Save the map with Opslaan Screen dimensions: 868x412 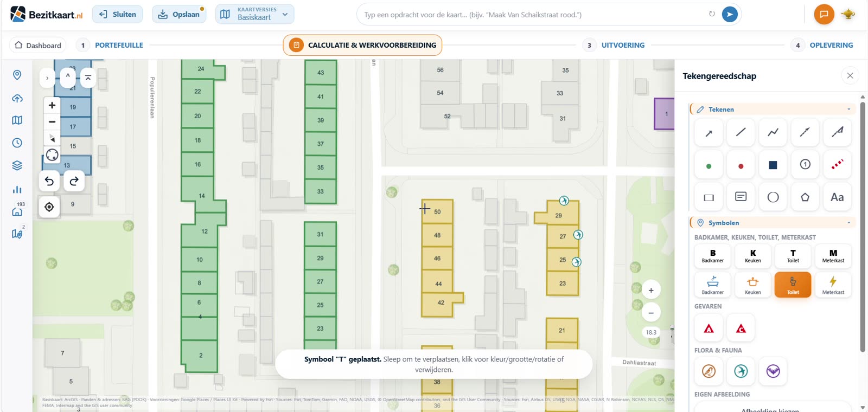(x=179, y=14)
